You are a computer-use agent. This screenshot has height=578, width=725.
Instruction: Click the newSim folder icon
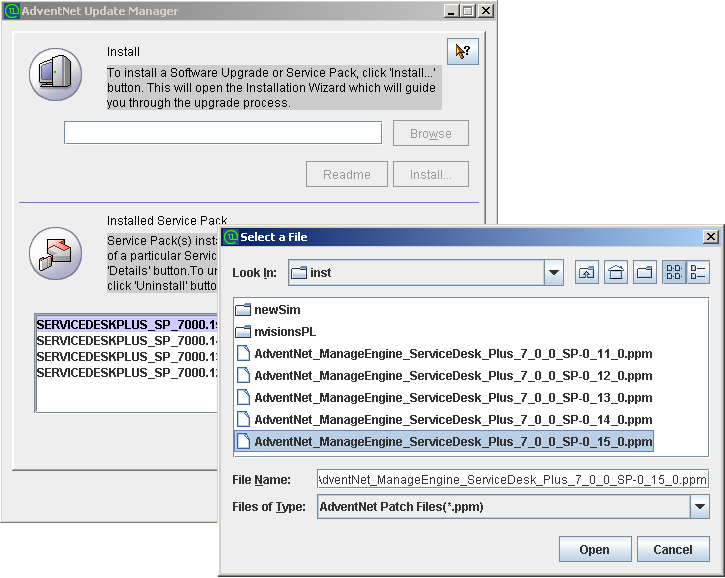tap(243, 309)
